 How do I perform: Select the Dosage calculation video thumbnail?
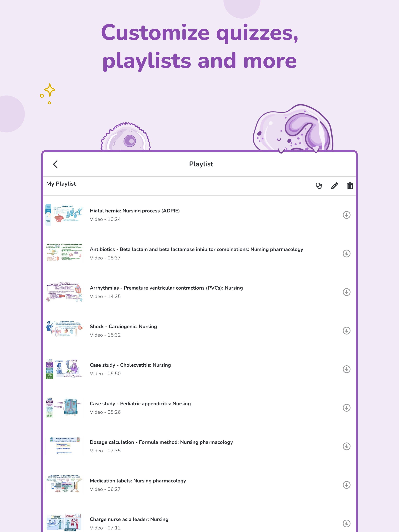[x=64, y=446]
